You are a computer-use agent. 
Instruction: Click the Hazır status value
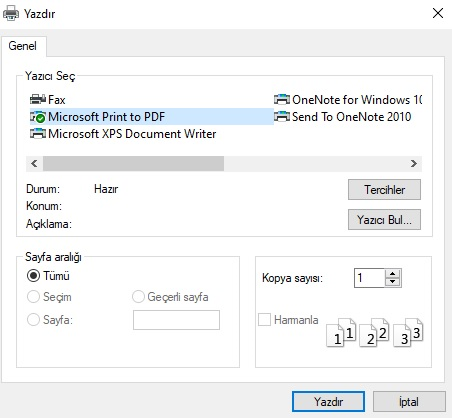[106, 189]
